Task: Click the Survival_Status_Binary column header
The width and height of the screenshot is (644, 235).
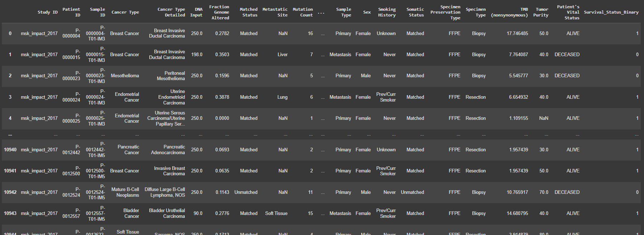Action: click(611, 12)
